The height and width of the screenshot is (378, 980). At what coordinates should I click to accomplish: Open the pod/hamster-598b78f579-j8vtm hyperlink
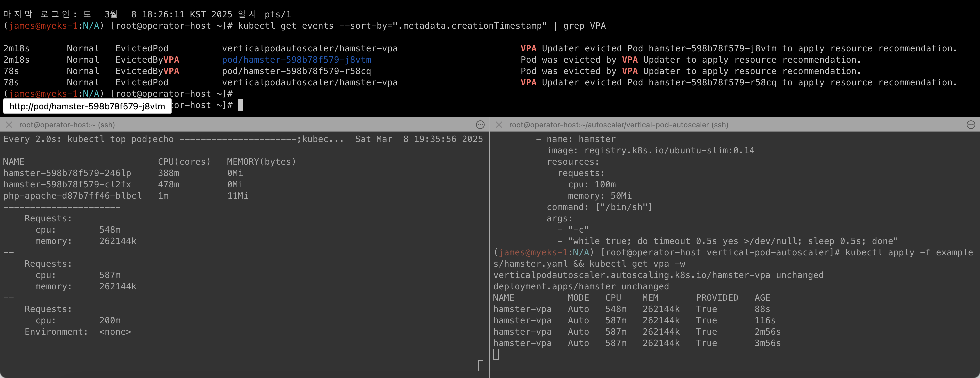(296, 60)
